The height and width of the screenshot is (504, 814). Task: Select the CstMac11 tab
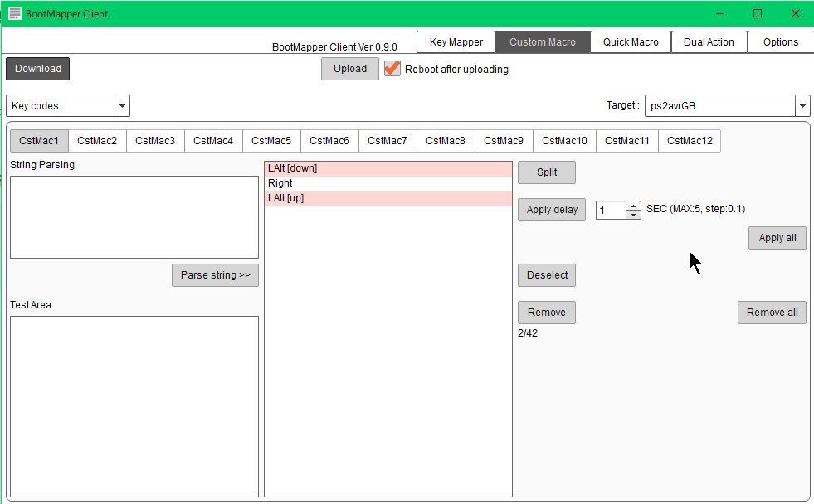coord(627,141)
